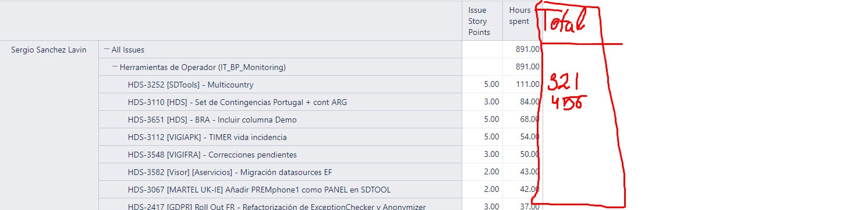Screen dimensions: 868x210
Task: Collapse Herramientas de Operador (IT_BP_Monitoring) row
Action: click(x=115, y=68)
